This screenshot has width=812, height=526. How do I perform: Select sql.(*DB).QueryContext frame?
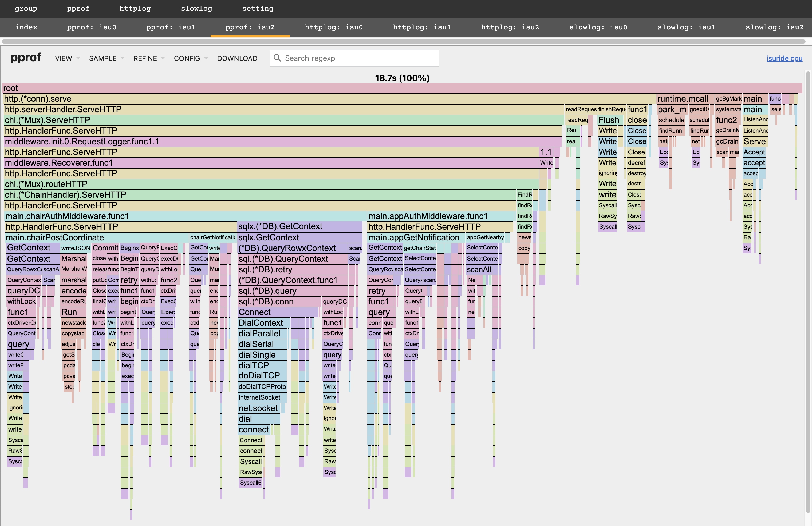tap(292, 259)
